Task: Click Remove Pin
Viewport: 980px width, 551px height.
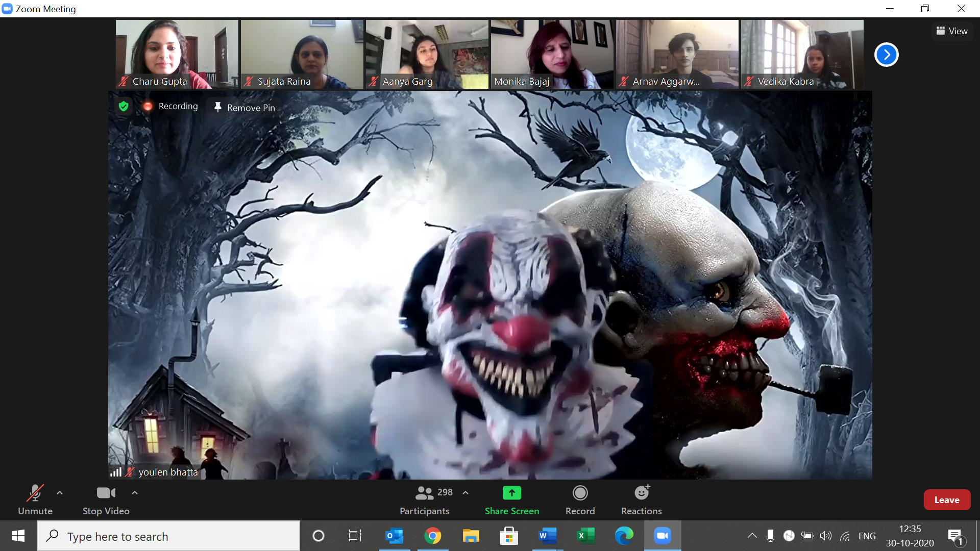Action: [244, 108]
